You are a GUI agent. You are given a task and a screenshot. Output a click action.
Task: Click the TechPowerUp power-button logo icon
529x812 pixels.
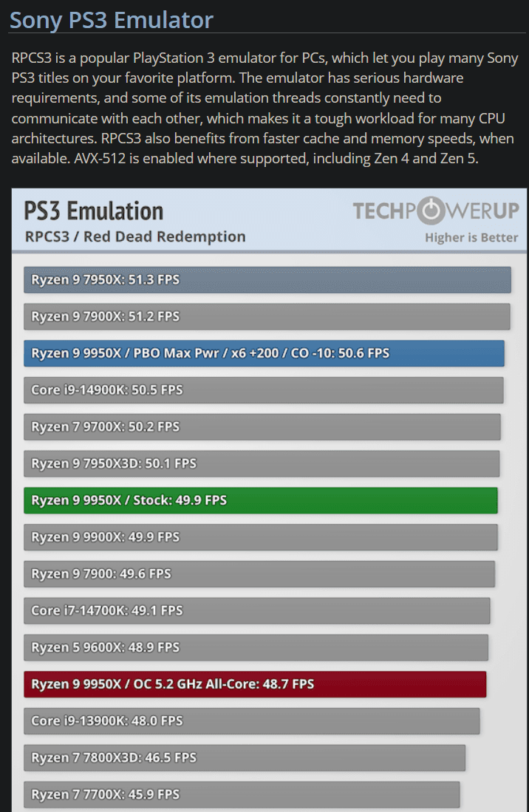point(431,211)
